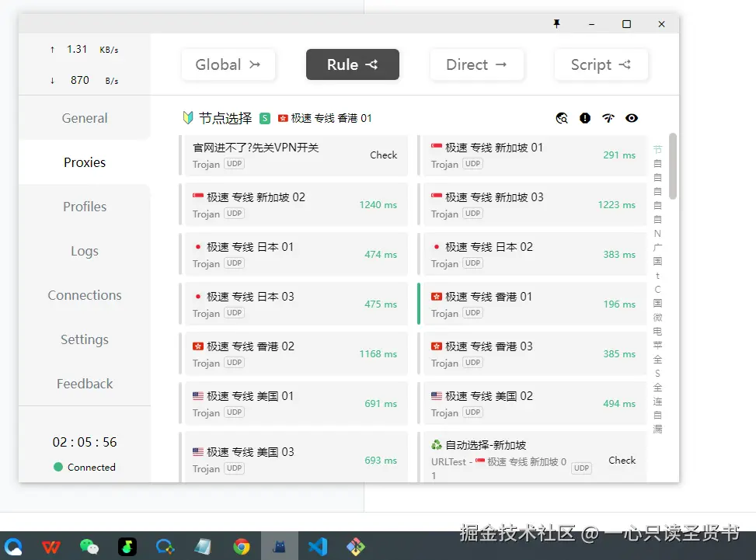Open Visual Studio Code from the taskbar
Viewport: 756px width, 560px height.
coord(318,547)
